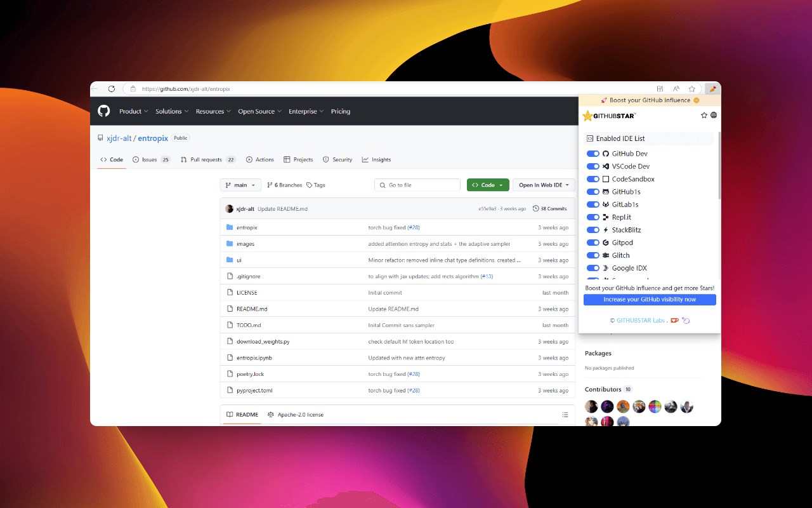Click the xjdr-alt avatar in latest commit row
Image resolution: width=812 pixels, height=508 pixels.
coord(230,209)
